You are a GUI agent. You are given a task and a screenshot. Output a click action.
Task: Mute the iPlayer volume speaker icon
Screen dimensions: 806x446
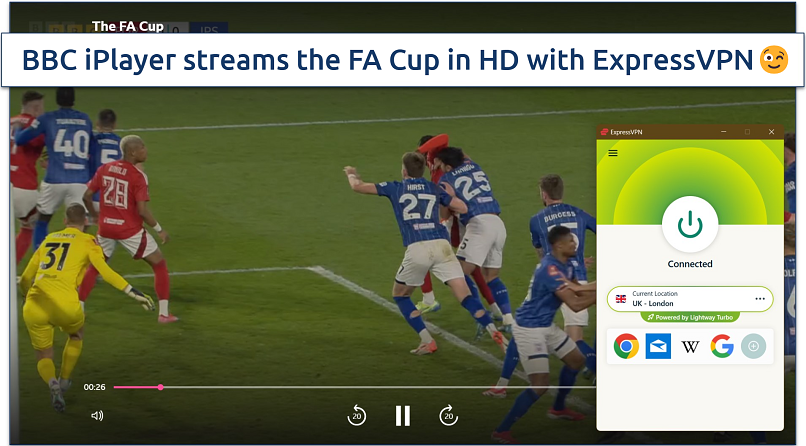tap(97, 415)
